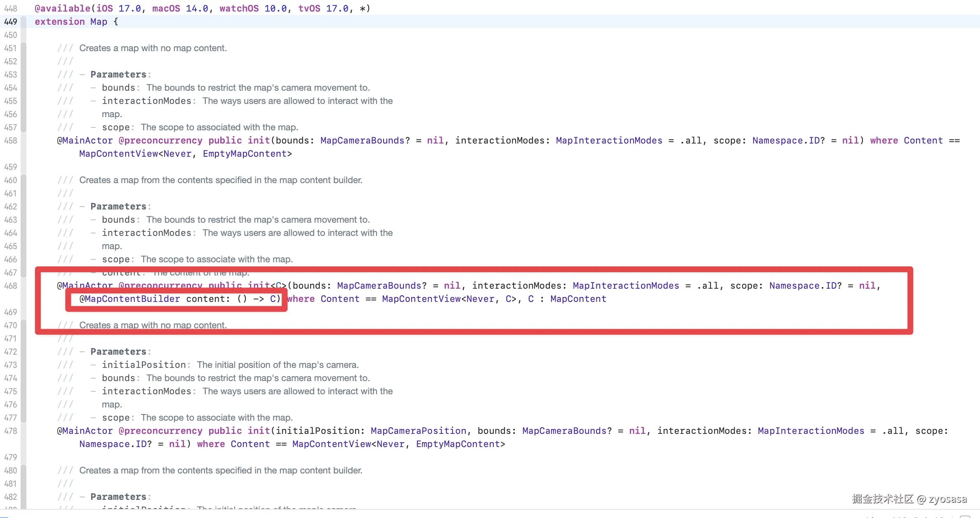Click the zyosasa watermark text
This screenshot has height=518, width=980.
point(947,499)
